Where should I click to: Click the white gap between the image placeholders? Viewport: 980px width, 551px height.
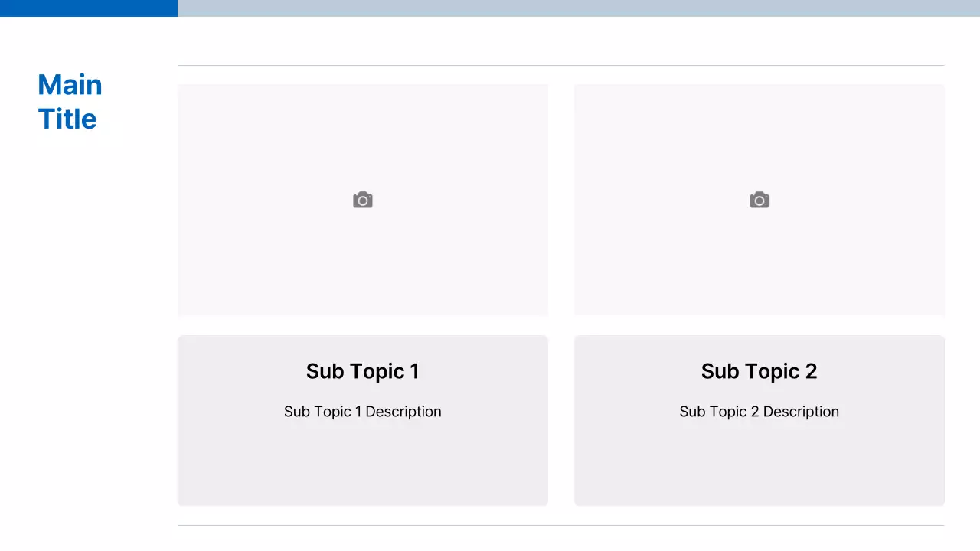(x=561, y=199)
